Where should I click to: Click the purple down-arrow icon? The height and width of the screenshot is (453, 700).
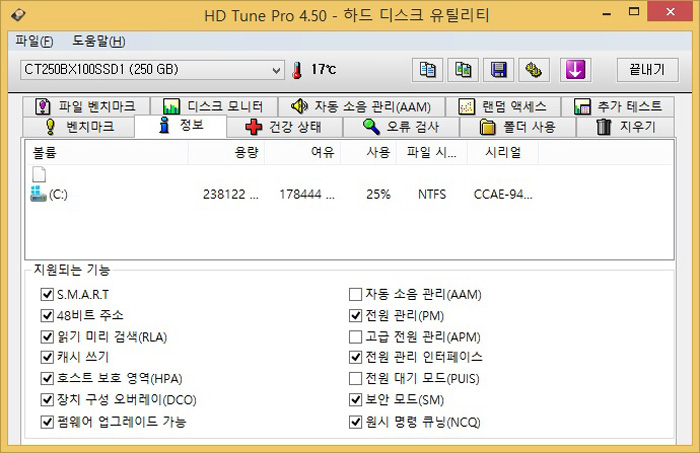tap(575, 70)
